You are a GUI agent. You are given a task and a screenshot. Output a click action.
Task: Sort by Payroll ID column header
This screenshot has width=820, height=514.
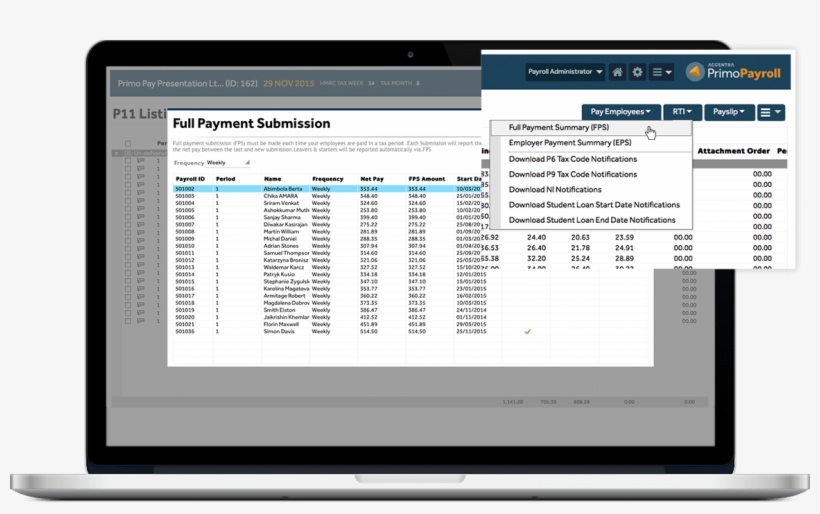[x=190, y=179]
